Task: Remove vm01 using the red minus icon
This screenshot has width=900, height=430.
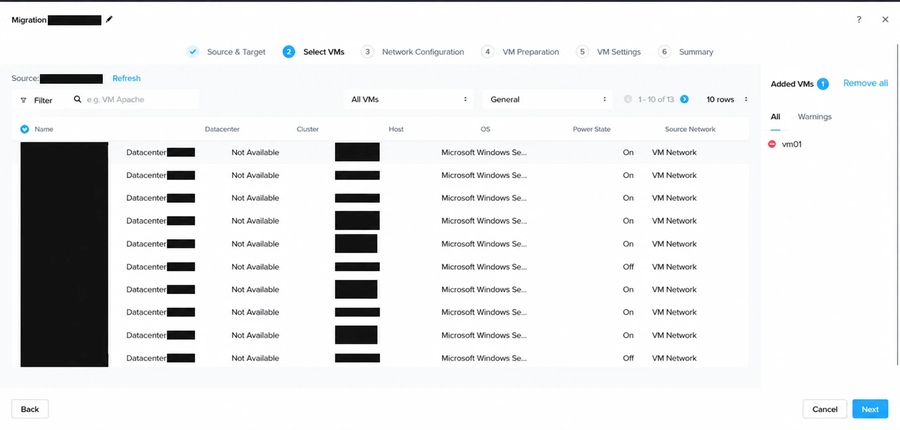Action: [772, 144]
